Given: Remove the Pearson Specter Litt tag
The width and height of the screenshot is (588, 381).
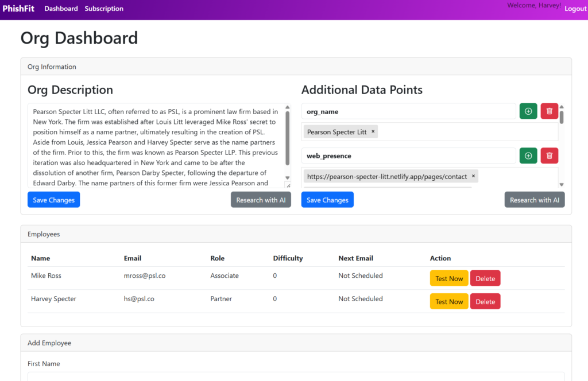Looking at the screenshot, I should [x=373, y=132].
